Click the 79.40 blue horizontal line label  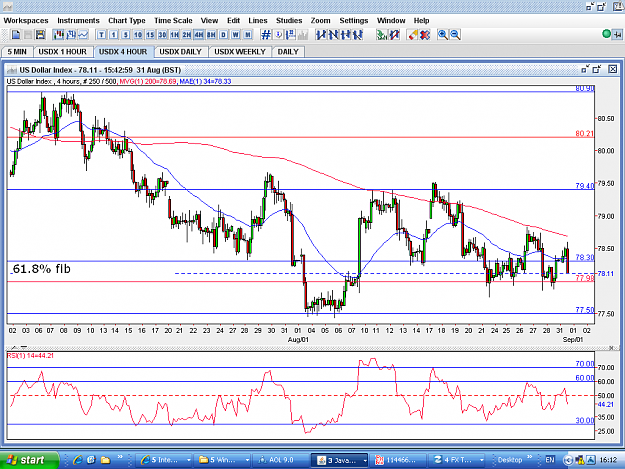tap(584, 186)
